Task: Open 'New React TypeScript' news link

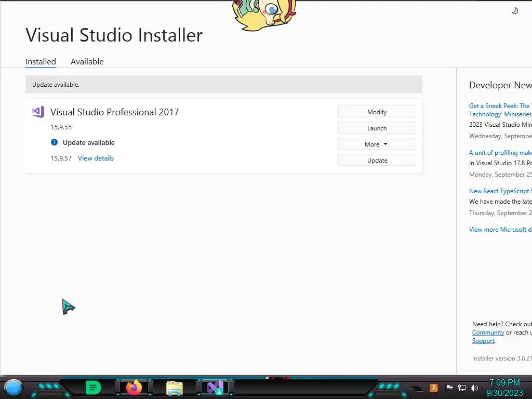Action: (500, 191)
